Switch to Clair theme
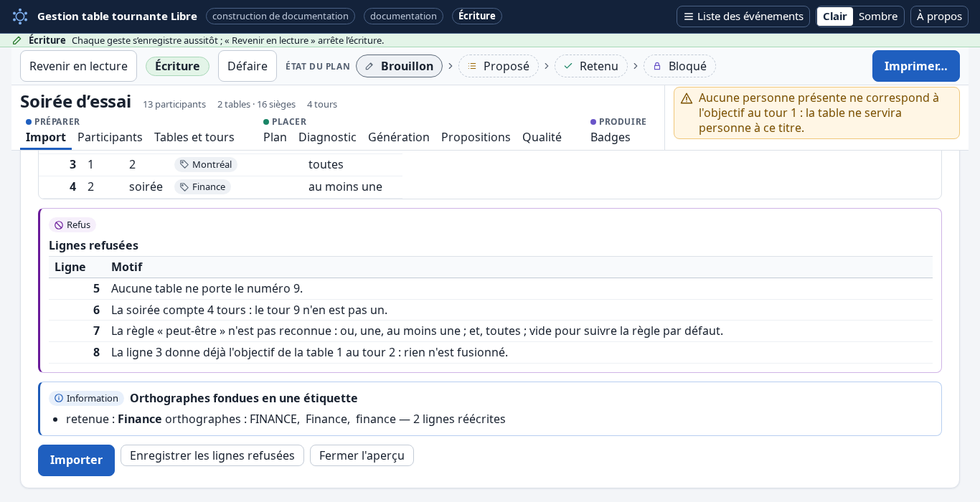Image resolution: width=980 pixels, height=502 pixels. coord(835,16)
